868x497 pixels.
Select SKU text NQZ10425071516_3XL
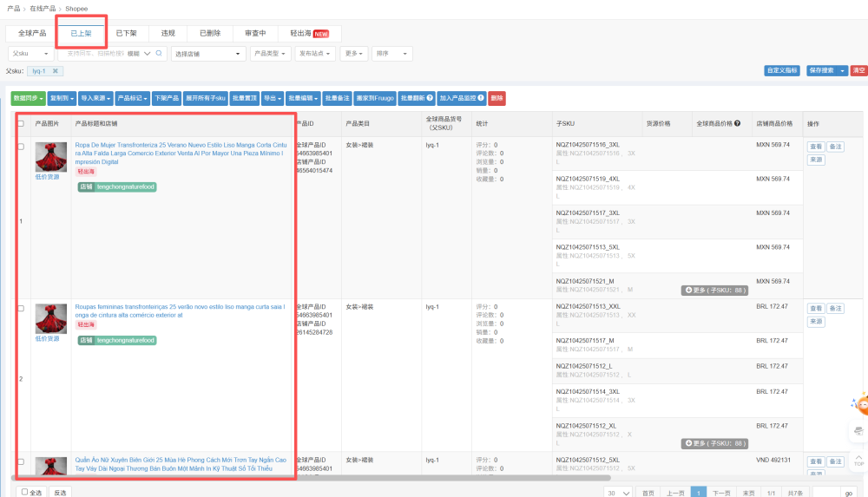(x=588, y=145)
